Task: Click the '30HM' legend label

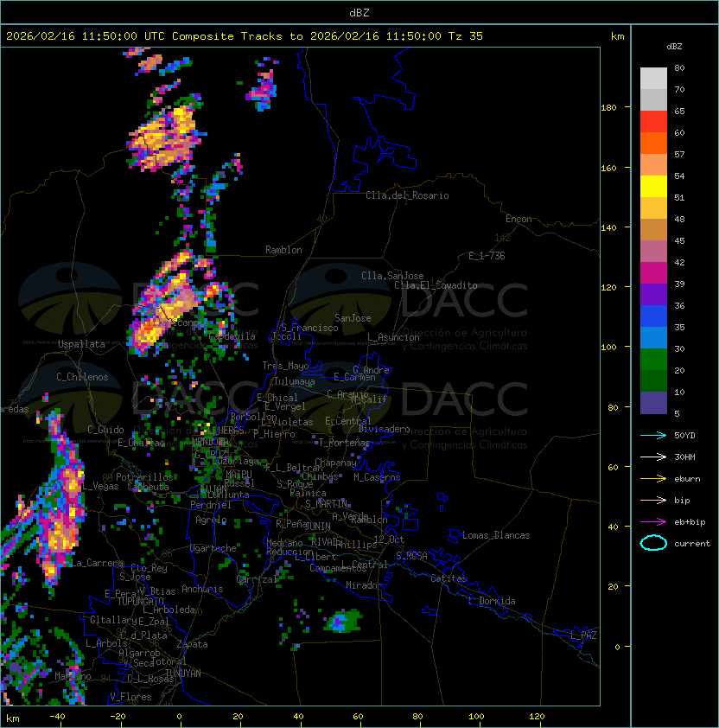Action: [684, 457]
